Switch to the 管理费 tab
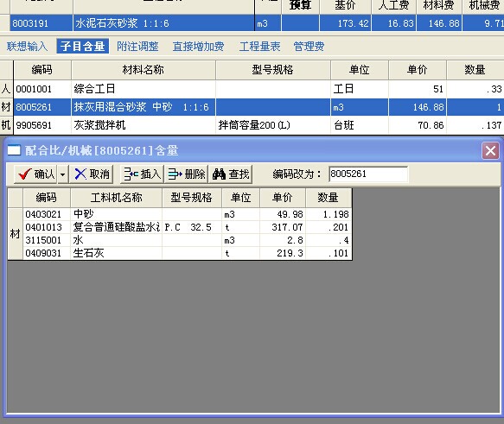 309,47
